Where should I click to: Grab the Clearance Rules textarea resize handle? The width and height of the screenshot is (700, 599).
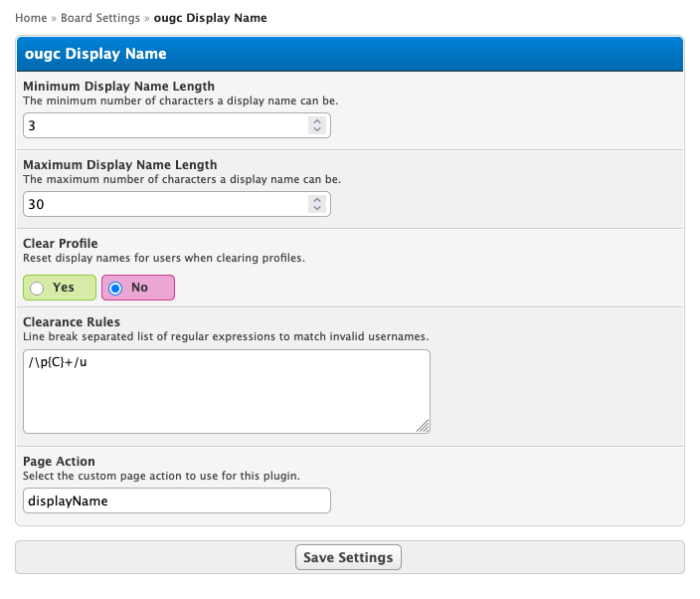pyautogui.click(x=423, y=426)
